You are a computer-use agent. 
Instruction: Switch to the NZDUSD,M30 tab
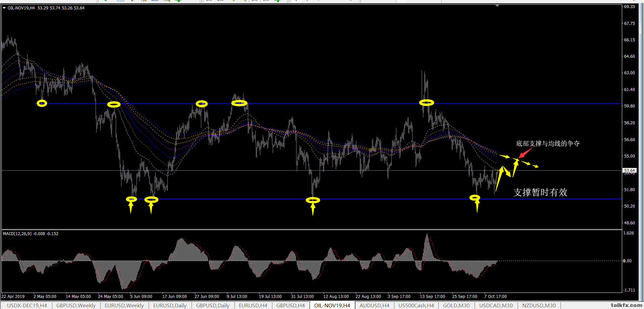tap(539, 305)
